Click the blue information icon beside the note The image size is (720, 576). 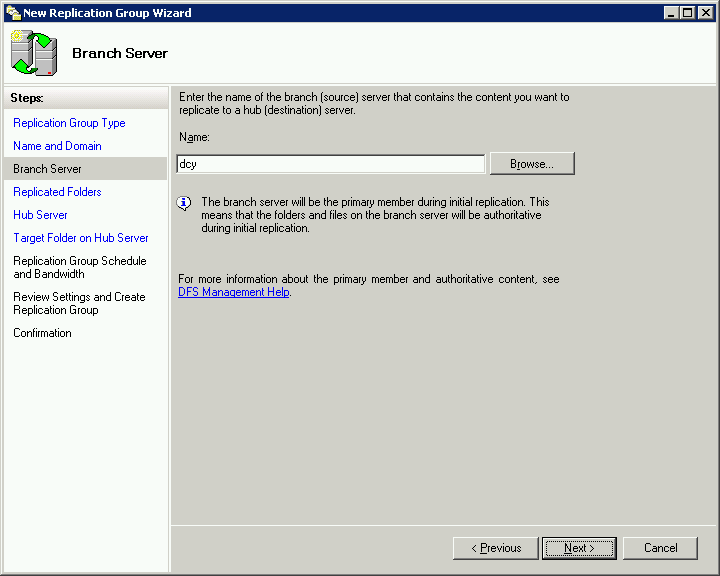(184, 203)
